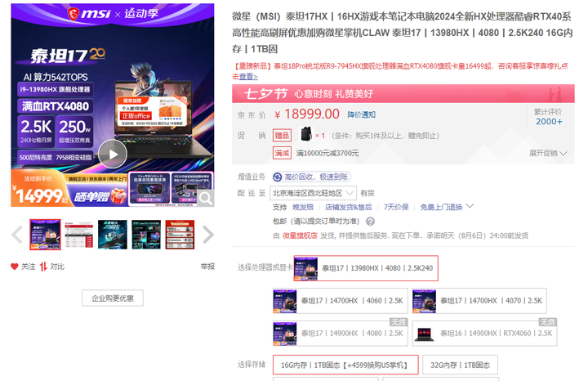The width and height of the screenshot is (588, 381).
Task: Select 泰坦17 | 14700HX | 4060 | 2.5K option
Action: [x=340, y=301]
